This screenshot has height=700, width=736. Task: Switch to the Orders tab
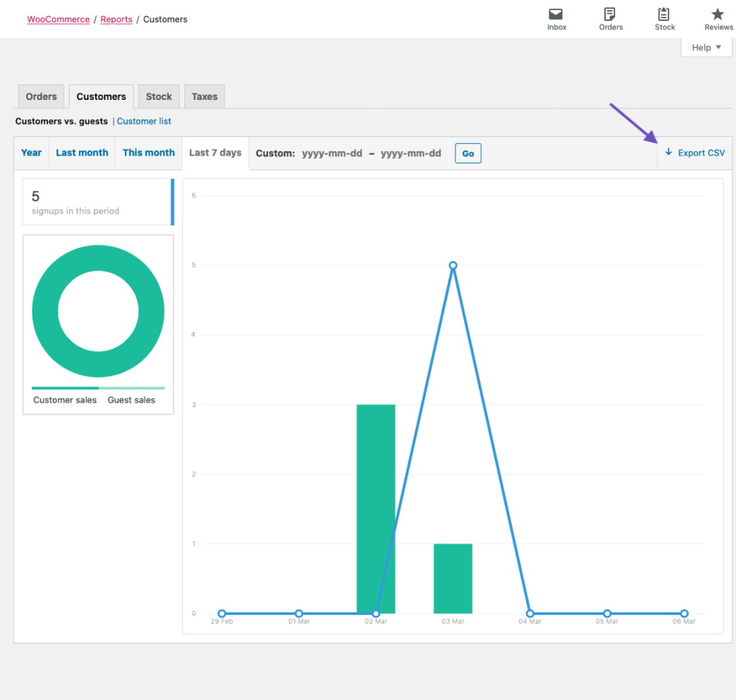pyautogui.click(x=41, y=97)
